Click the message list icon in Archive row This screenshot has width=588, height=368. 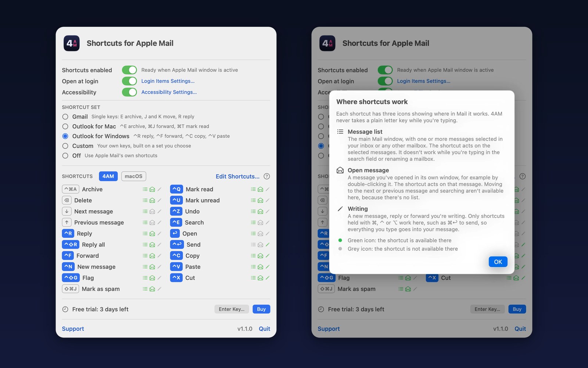coord(145,189)
